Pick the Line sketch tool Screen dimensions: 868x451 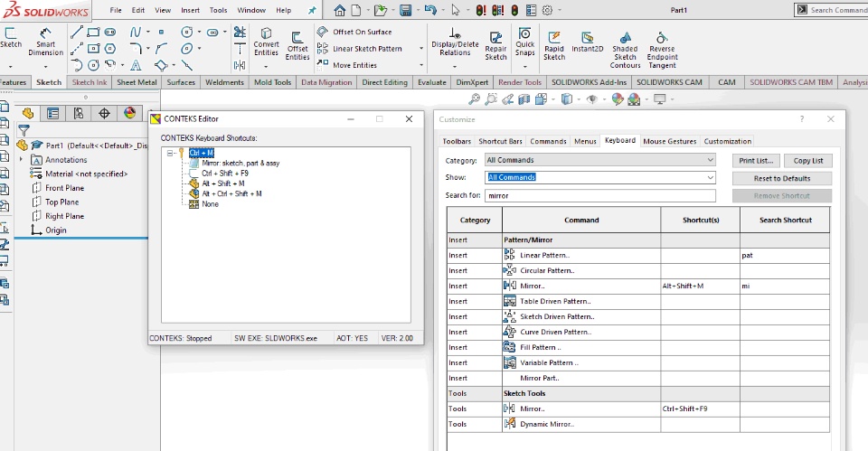(x=77, y=33)
